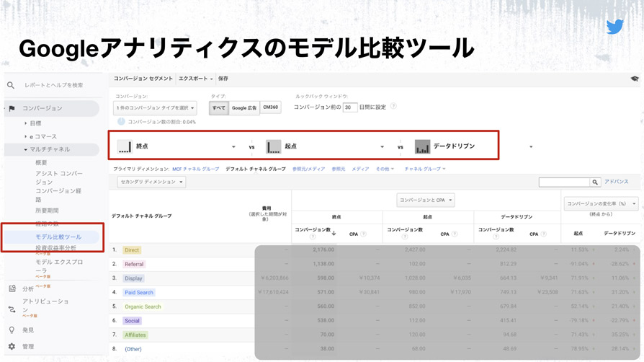Click 保存 in the report toolbar
This screenshot has height=362, width=644.
(223, 79)
